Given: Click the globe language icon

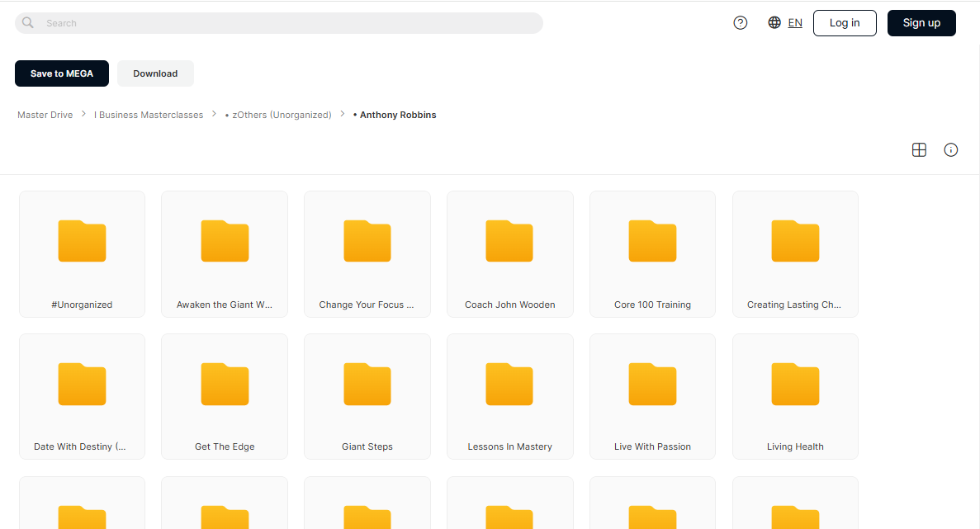Looking at the screenshot, I should [774, 22].
